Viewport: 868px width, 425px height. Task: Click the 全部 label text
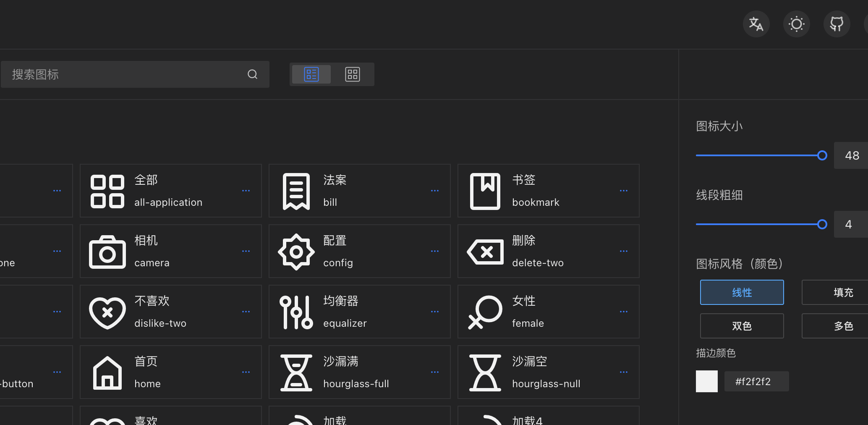click(x=146, y=180)
